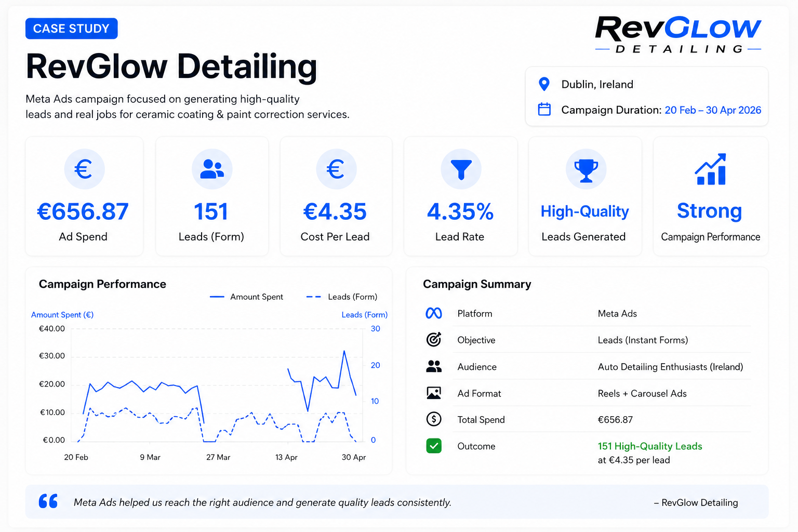Screen dimensions: 798x532
Task: Click the "at €4.35 per lead" text
Action: (x=634, y=460)
